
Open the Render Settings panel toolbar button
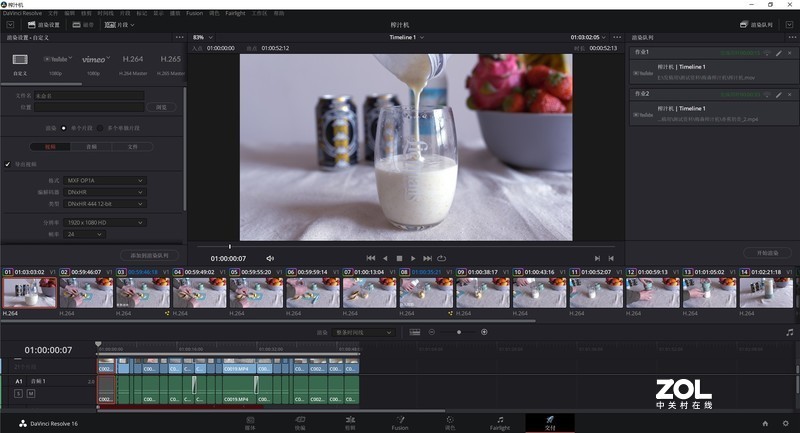44,24
